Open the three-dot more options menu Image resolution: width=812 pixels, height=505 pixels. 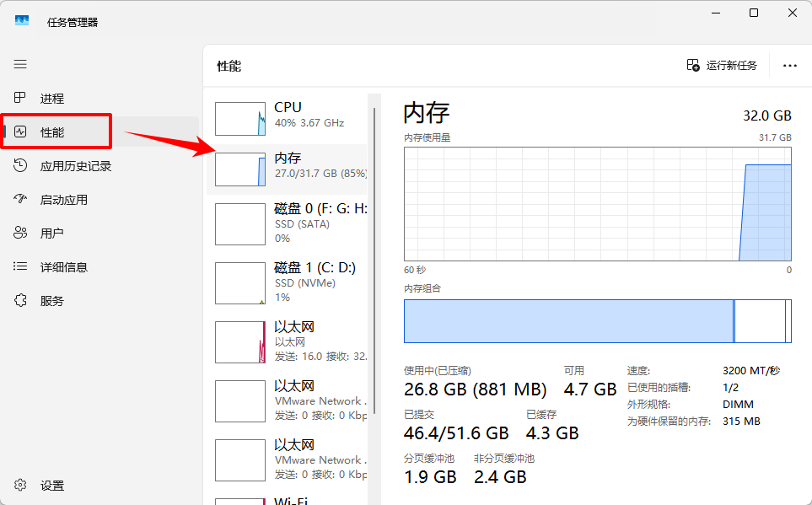pos(790,66)
